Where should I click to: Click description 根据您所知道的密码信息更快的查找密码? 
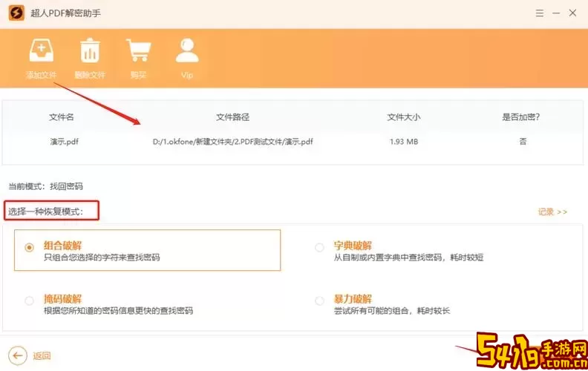tap(118, 311)
